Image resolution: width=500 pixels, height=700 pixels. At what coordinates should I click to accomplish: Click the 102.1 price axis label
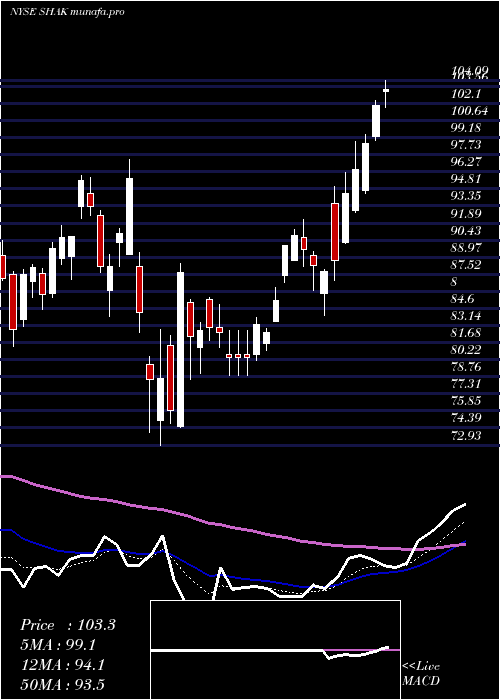466,94
